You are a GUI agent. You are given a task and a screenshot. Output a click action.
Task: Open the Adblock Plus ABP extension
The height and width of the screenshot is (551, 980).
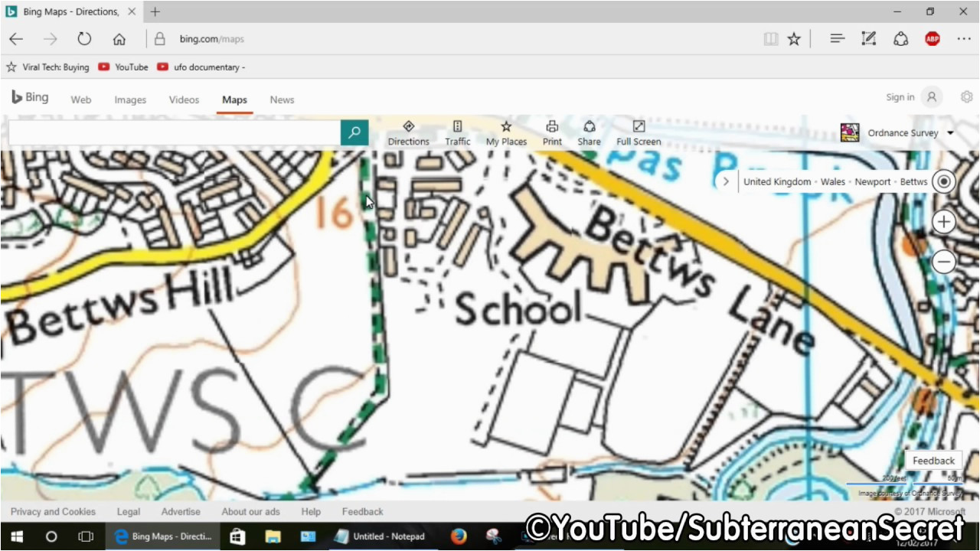tap(933, 39)
